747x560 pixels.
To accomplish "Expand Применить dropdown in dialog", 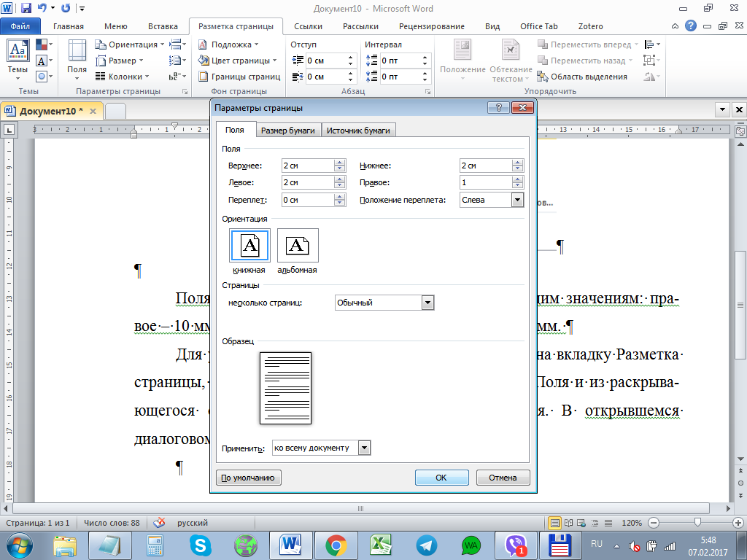I will pyautogui.click(x=364, y=448).
